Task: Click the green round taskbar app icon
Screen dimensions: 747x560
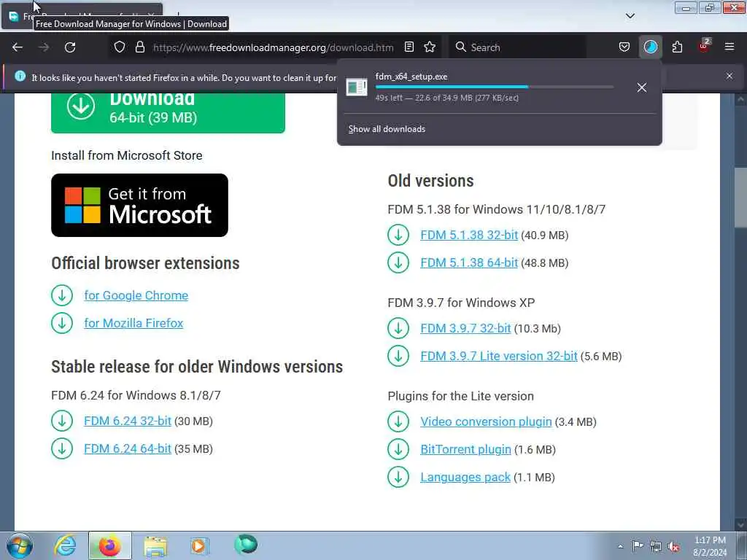Action: point(246,545)
